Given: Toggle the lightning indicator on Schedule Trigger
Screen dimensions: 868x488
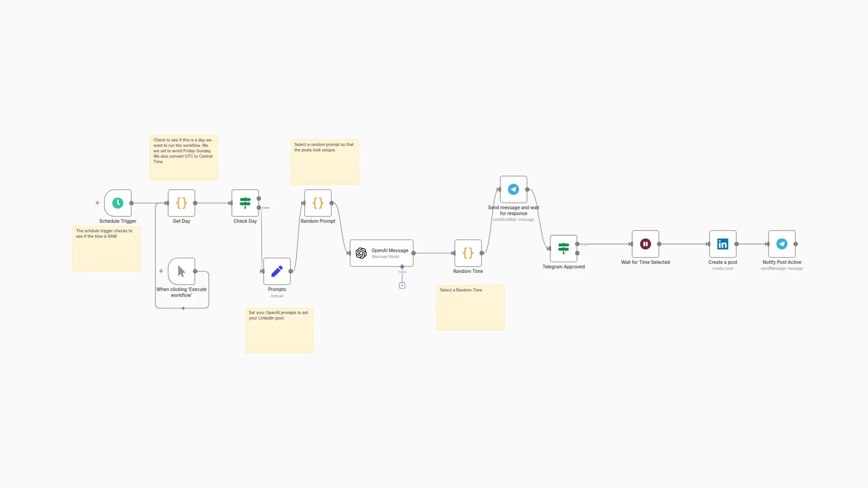Looking at the screenshot, I should pyautogui.click(x=97, y=203).
